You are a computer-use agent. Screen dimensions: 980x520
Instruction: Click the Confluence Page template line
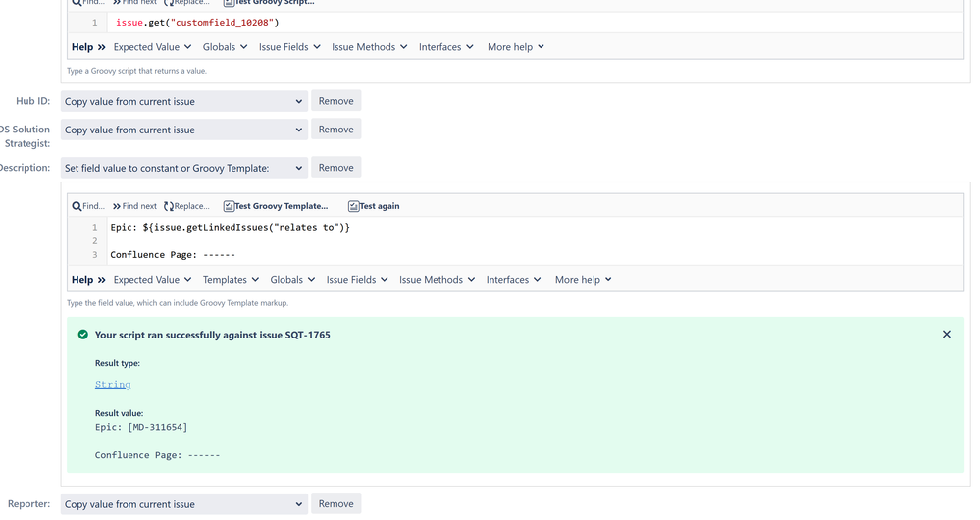[173, 255]
